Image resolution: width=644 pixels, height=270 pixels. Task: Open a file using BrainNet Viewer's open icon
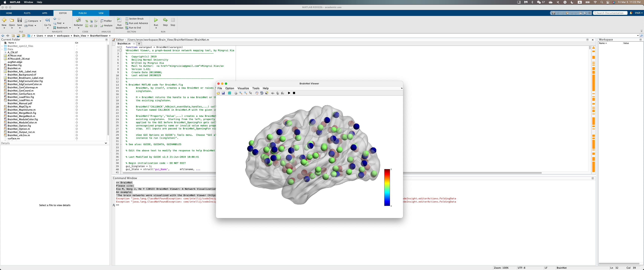218,93
